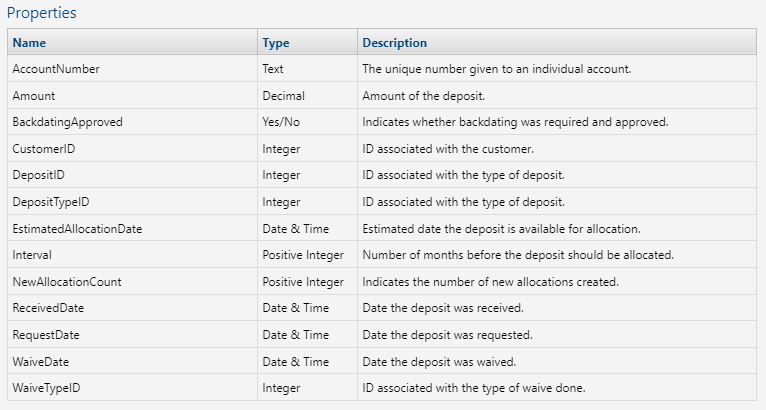Click the description in the DepositTypeID row
Screen dimensions: 766x410
(x=464, y=202)
